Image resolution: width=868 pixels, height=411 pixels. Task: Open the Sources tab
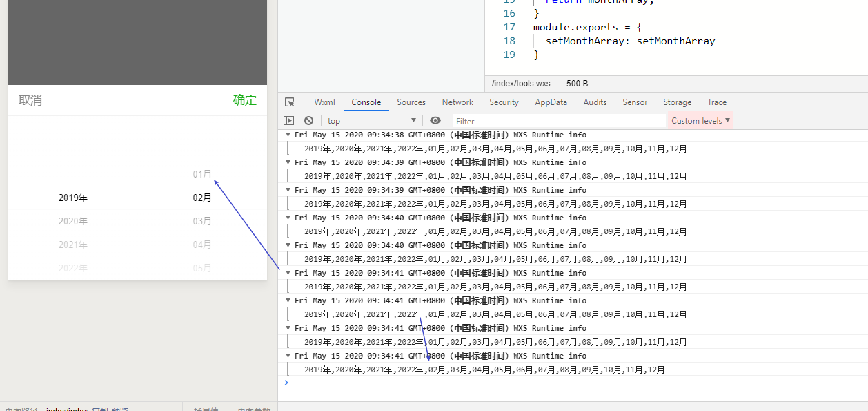coord(411,102)
